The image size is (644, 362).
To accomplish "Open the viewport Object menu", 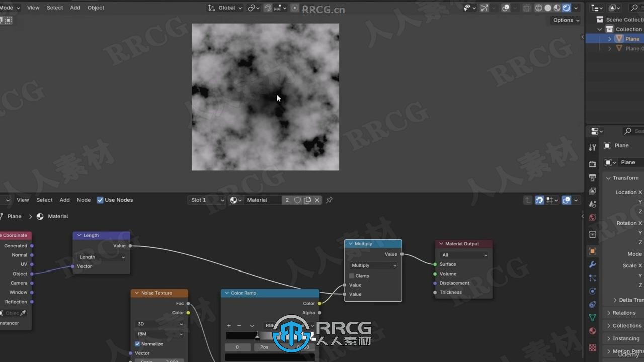I will (96, 8).
